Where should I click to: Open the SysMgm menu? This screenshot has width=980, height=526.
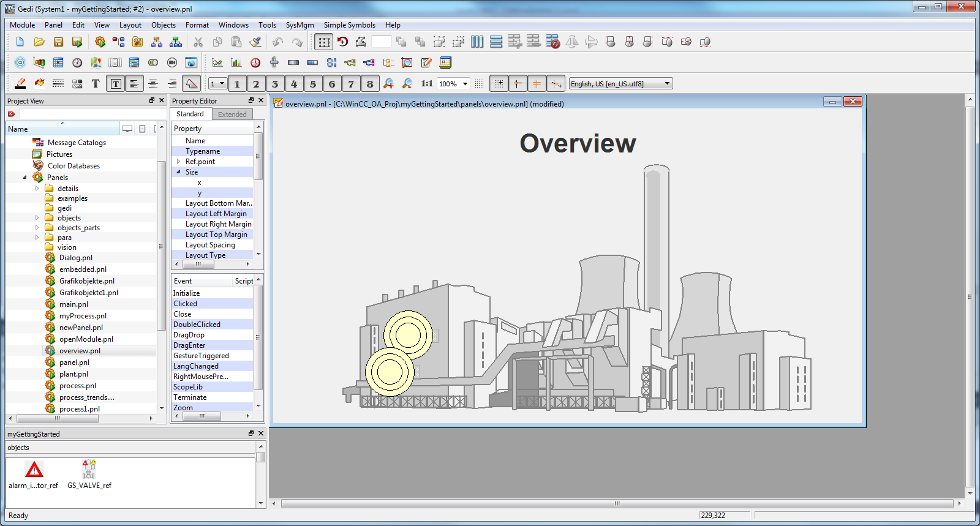point(300,25)
